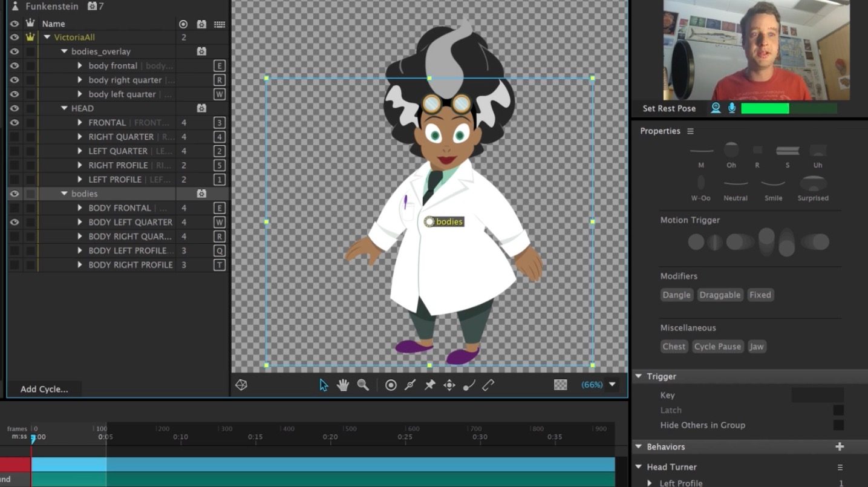Toggle the mesh view icon
The width and height of the screenshot is (868, 487).
pyautogui.click(x=241, y=385)
